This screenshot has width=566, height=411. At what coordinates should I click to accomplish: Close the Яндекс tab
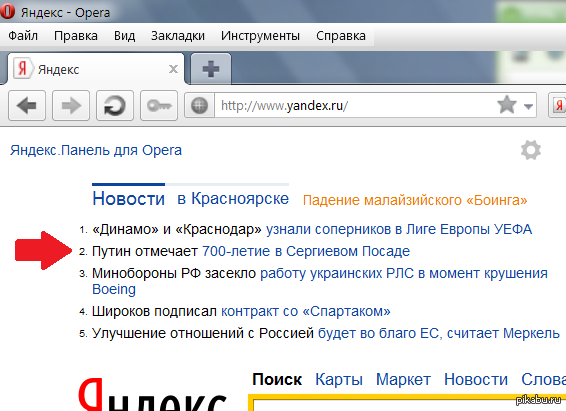173,69
